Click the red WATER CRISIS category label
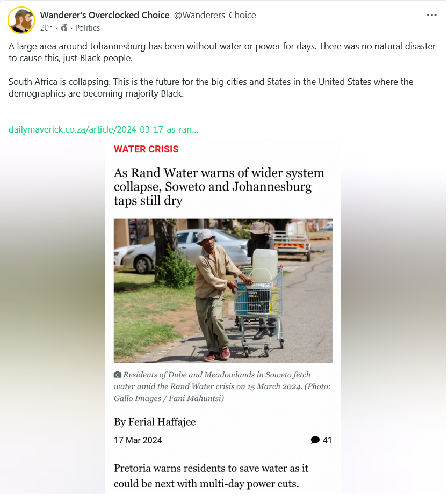Viewport: 448px width, 496px height. 147,150
